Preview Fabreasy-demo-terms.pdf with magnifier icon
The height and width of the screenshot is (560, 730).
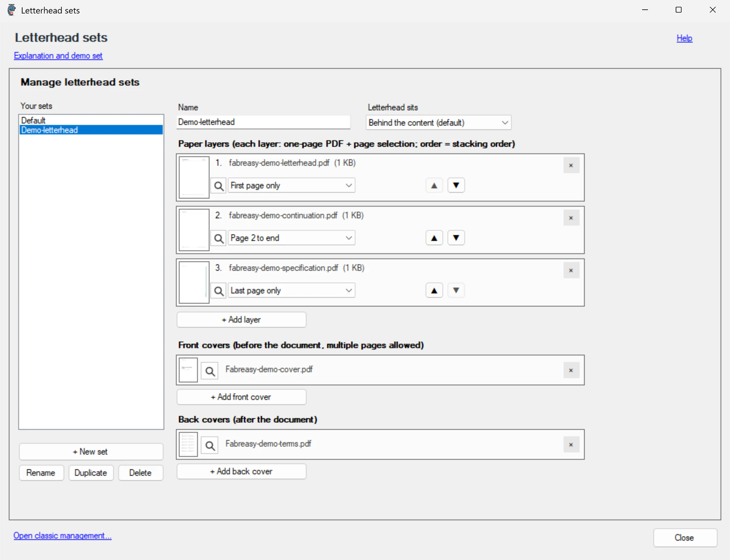tap(210, 446)
